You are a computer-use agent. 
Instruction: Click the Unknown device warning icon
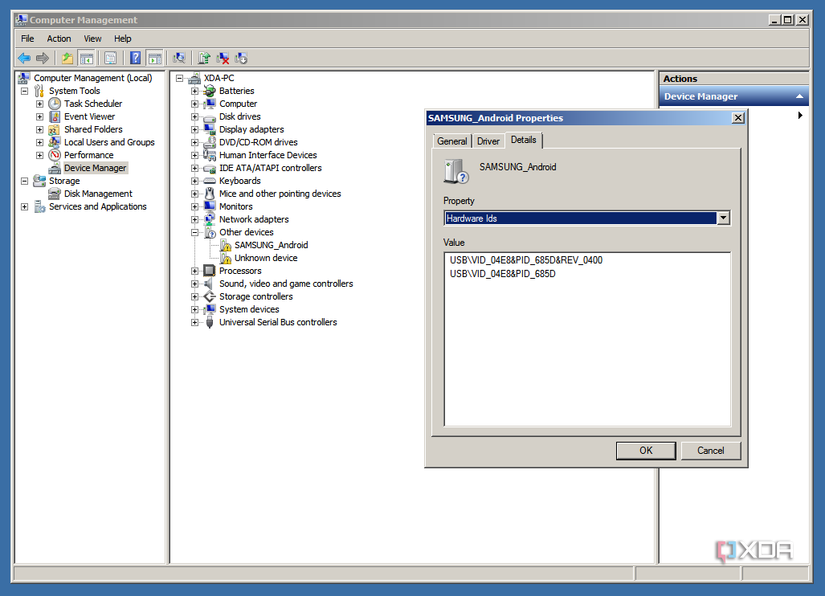226,258
